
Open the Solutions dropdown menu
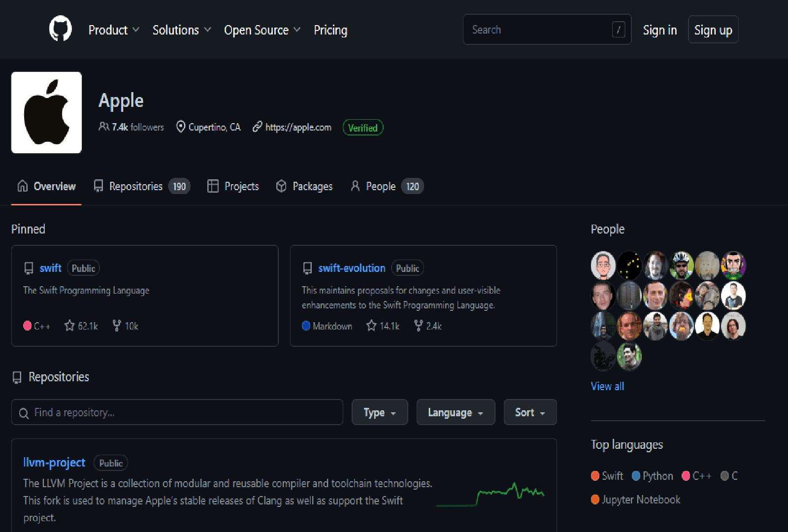click(182, 30)
